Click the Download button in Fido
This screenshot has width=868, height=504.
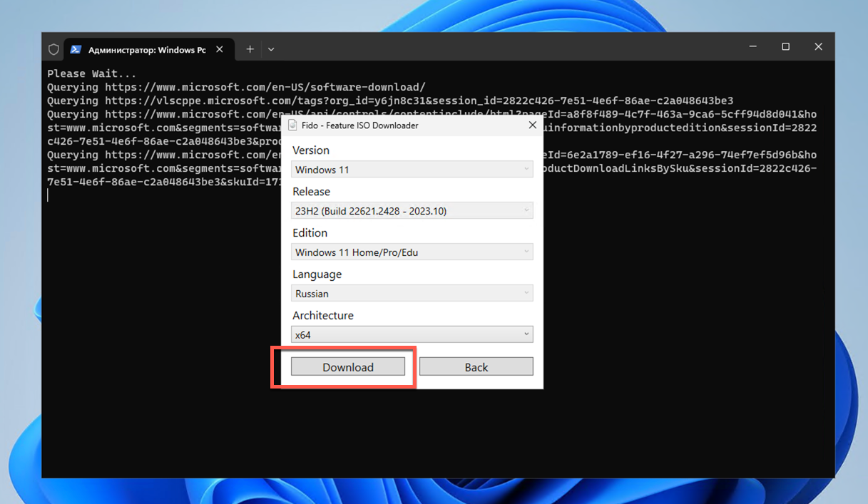348,367
